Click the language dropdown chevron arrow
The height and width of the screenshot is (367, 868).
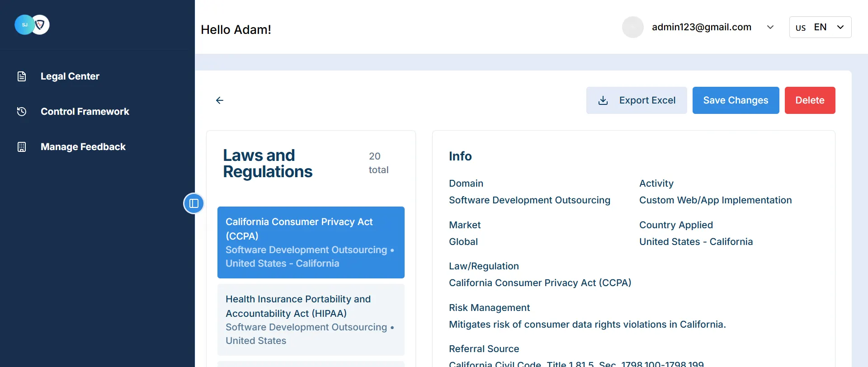840,27
